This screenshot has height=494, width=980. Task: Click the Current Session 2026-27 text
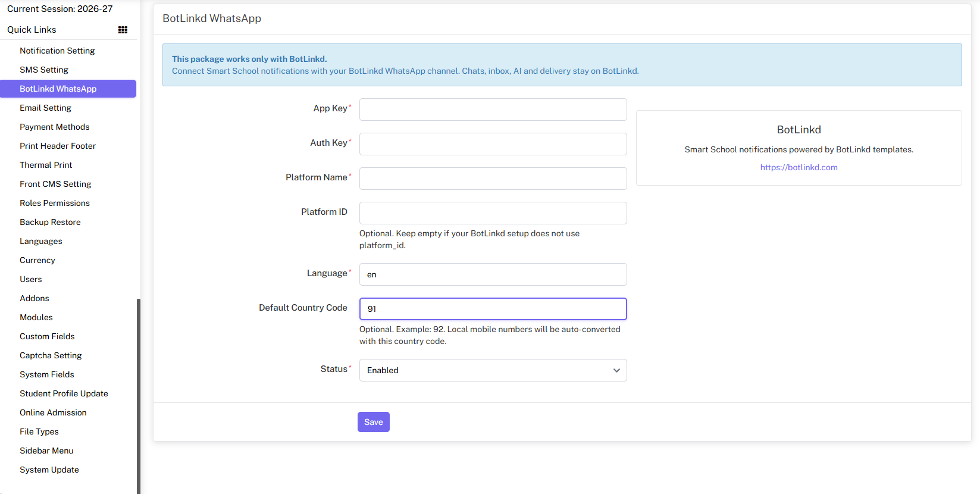coord(60,9)
